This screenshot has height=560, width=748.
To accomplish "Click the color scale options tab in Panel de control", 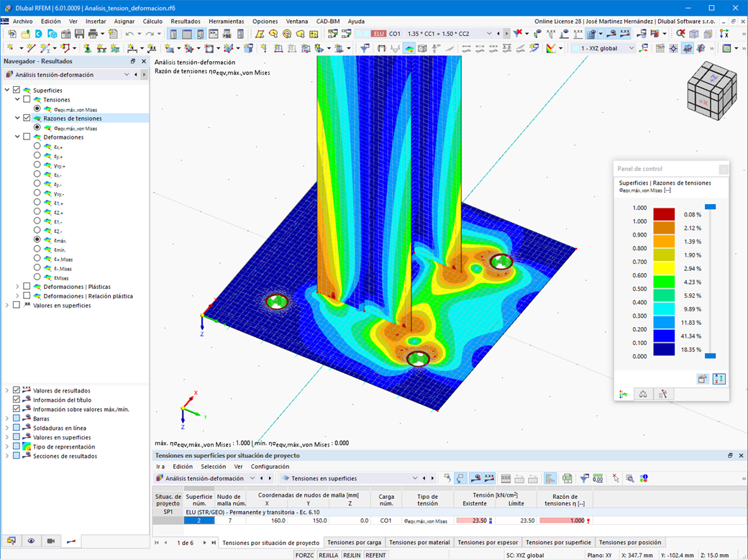I will click(623, 393).
